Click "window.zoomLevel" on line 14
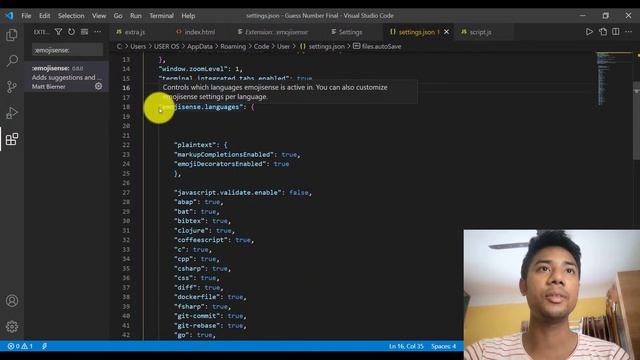Screen dimensions: 640x360 tap(193, 69)
